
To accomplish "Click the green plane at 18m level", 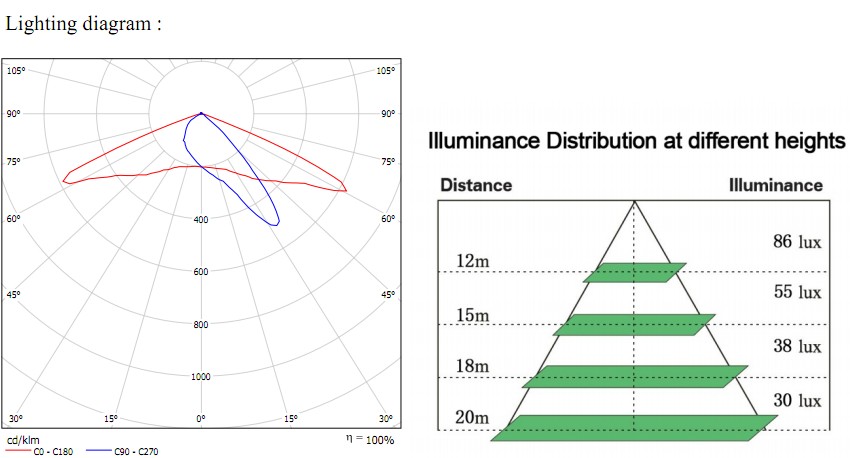I will coord(635,377).
